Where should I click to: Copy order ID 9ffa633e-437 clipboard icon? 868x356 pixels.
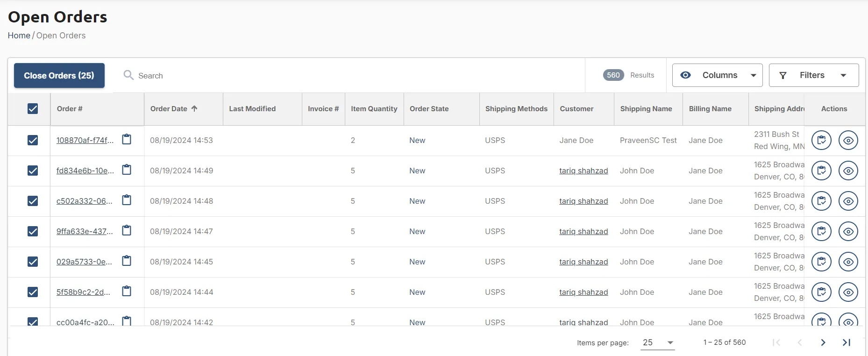click(x=127, y=230)
